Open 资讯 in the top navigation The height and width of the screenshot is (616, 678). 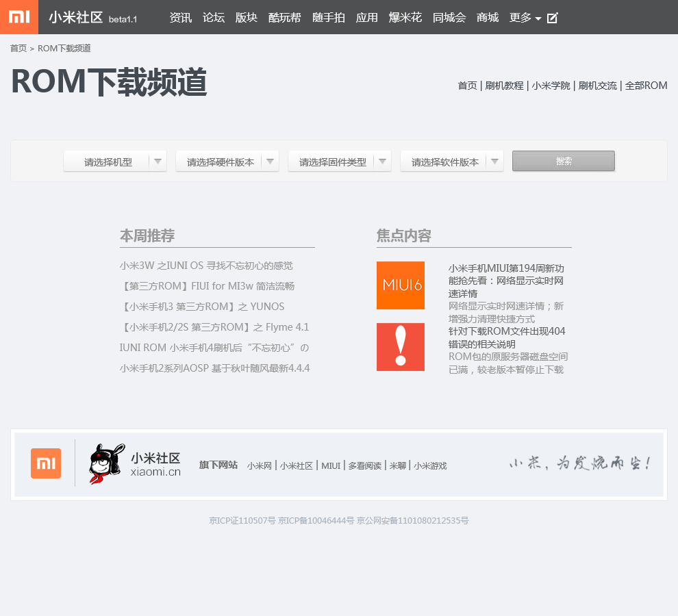(x=180, y=18)
